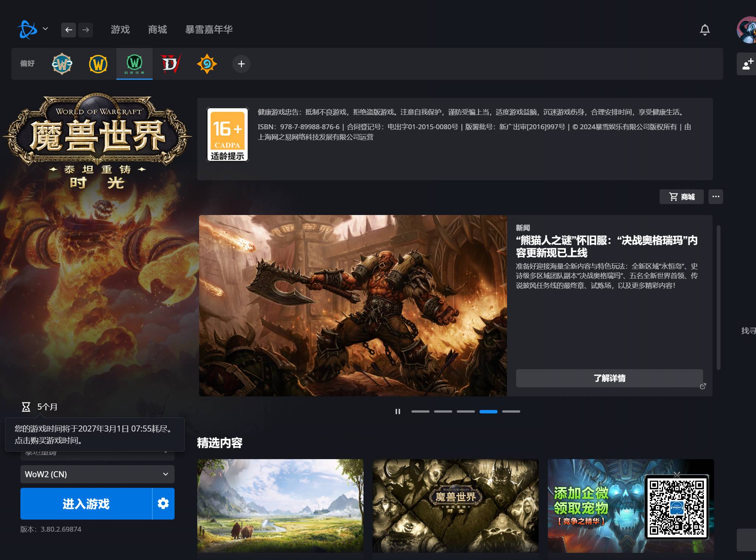The width and height of the screenshot is (756, 560).
Task: Click the 魔兽世界 泰坦重铸时光 logo
Action: [97, 142]
